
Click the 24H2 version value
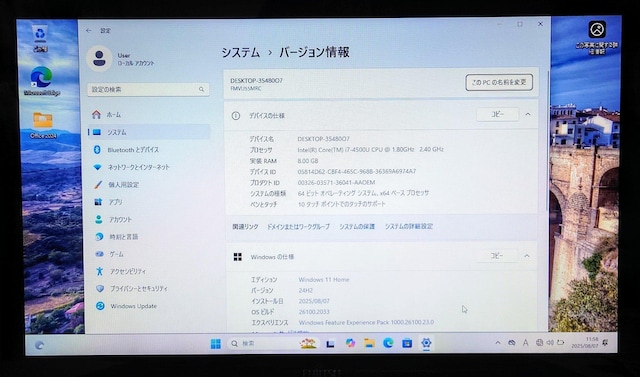click(305, 291)
